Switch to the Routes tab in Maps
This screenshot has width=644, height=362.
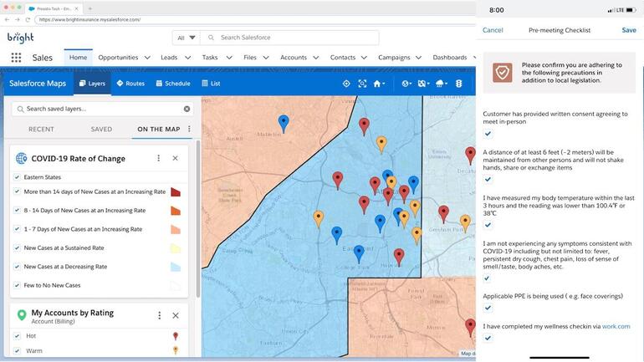tap(130, 84)
